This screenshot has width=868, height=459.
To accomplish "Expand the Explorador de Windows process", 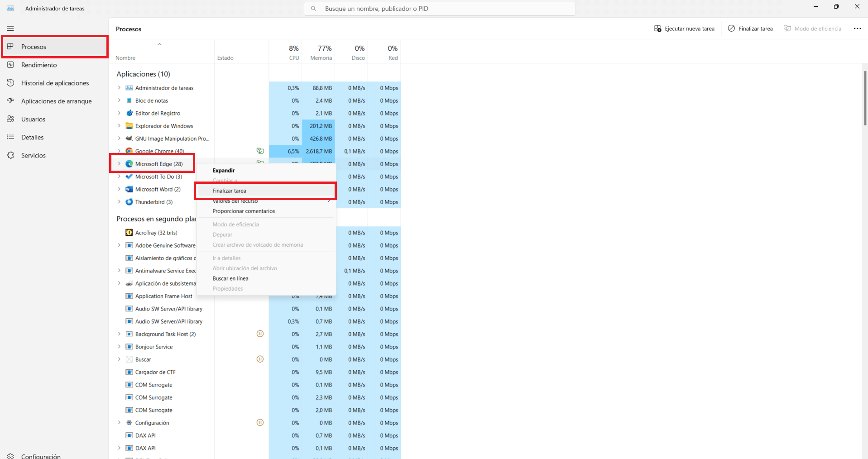I will click(119, 126).
